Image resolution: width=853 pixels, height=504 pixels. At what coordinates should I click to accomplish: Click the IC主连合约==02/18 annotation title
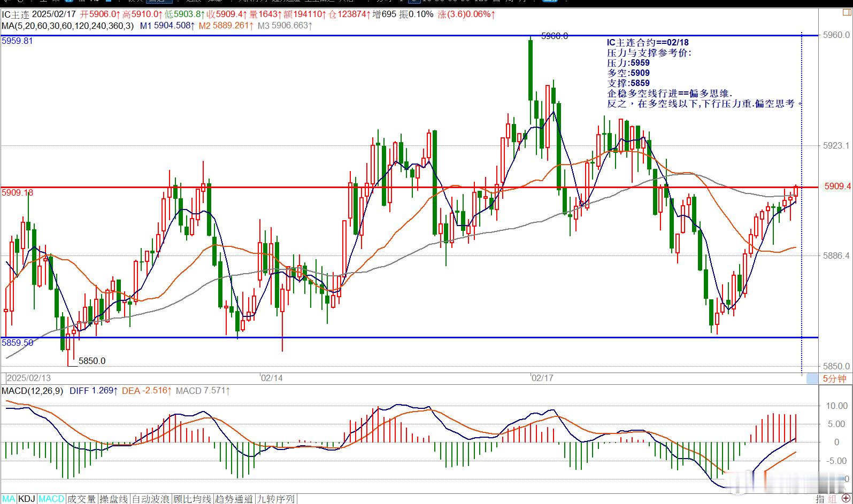click(648, 43)
